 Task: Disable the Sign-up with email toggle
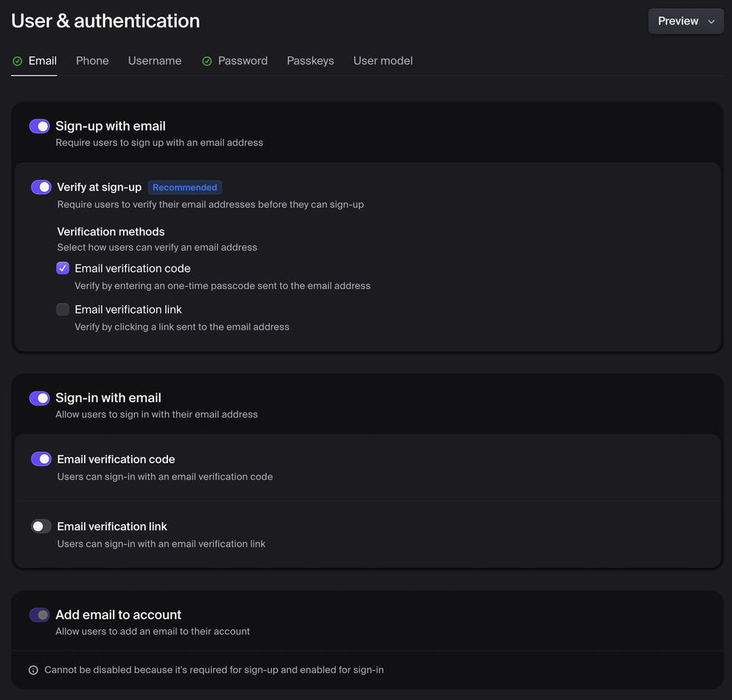[x=39, y=125]
